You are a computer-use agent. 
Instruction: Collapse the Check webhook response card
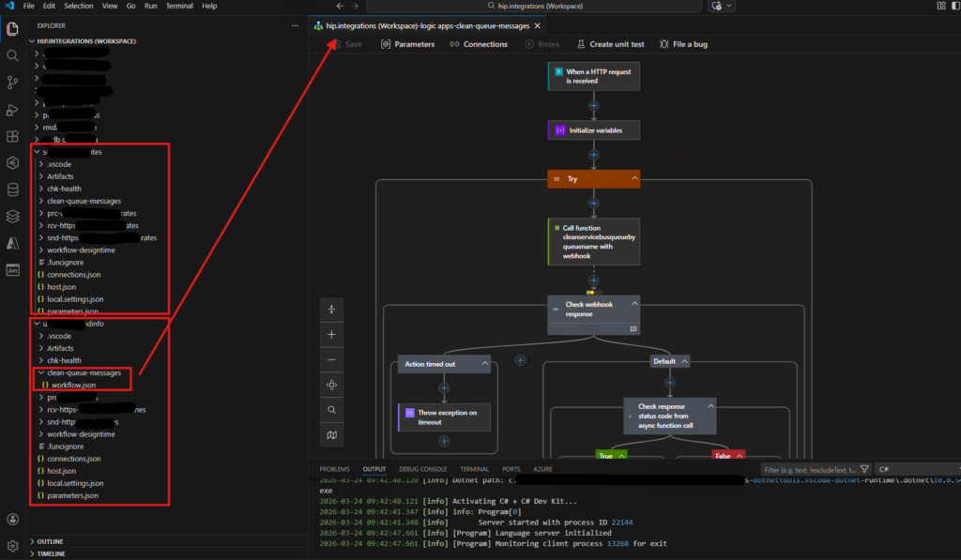pos(635,304)
